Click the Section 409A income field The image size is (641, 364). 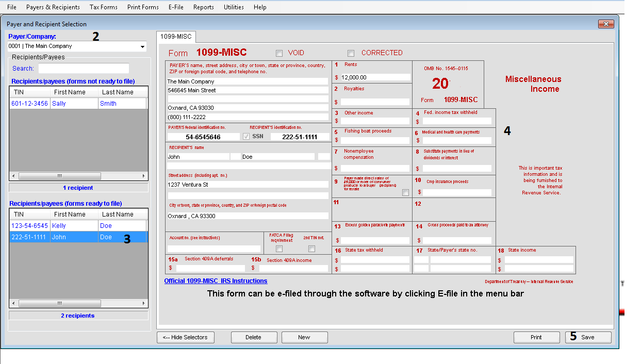pyautogui.click(x=293, y=268)
